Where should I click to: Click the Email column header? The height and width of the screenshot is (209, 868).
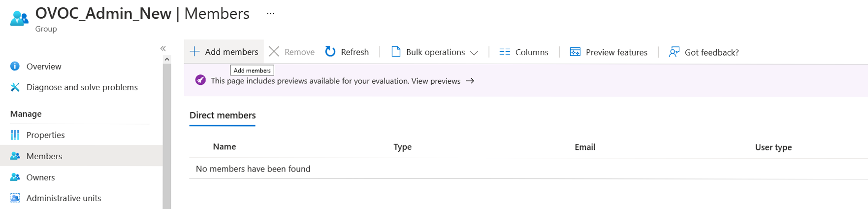tap(585, 147)
